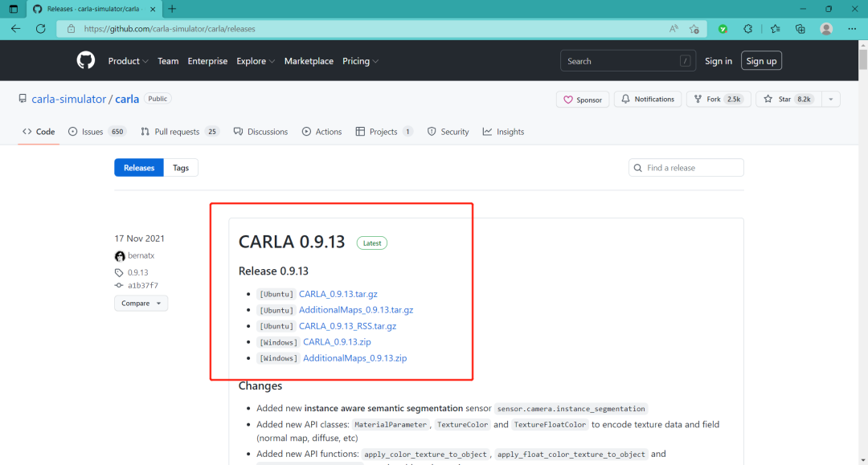Open a new tab with the plus icon
This screenshot has height=465, width=868.
coord(172,9)
